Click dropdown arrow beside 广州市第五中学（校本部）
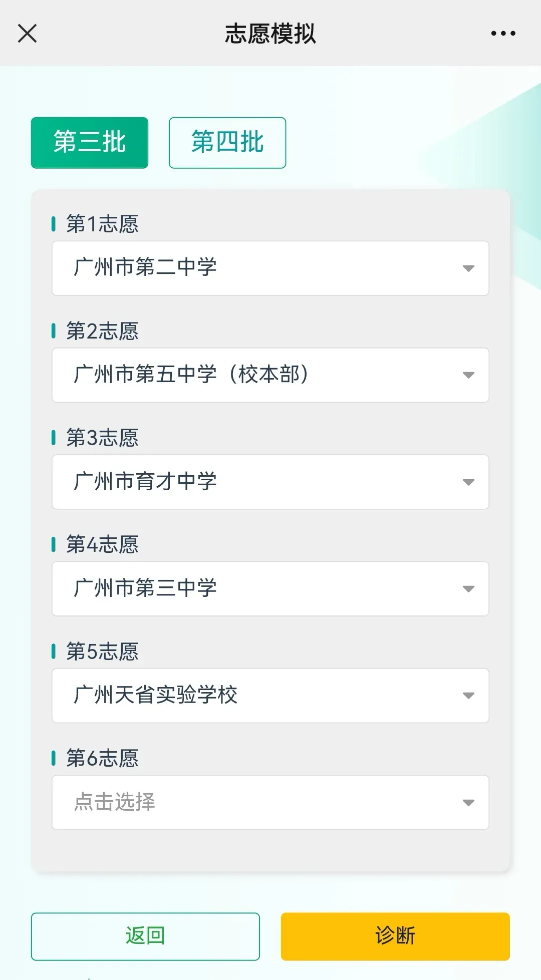Image resolution: width=541 pixels, height=980 pixels. tap(468, 375)
